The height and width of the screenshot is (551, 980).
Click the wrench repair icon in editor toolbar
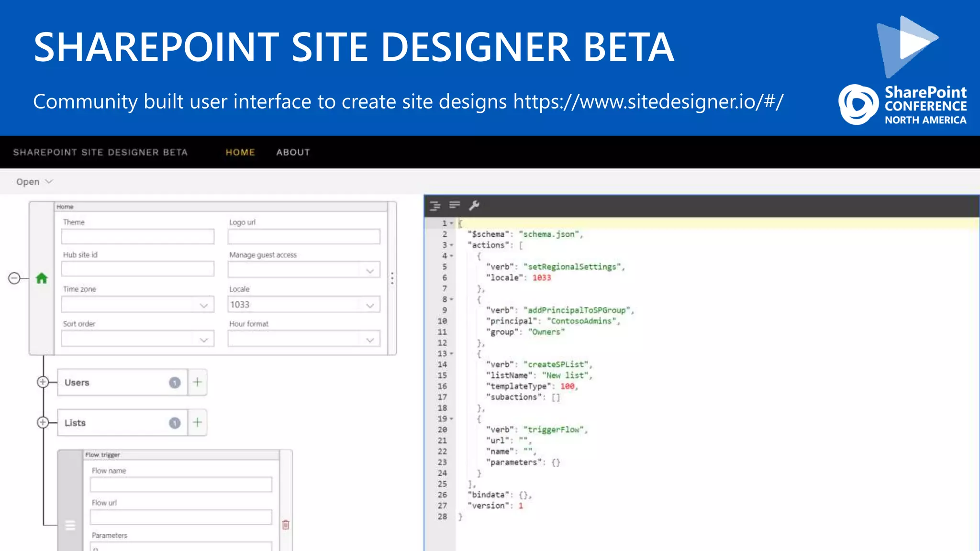474,205
